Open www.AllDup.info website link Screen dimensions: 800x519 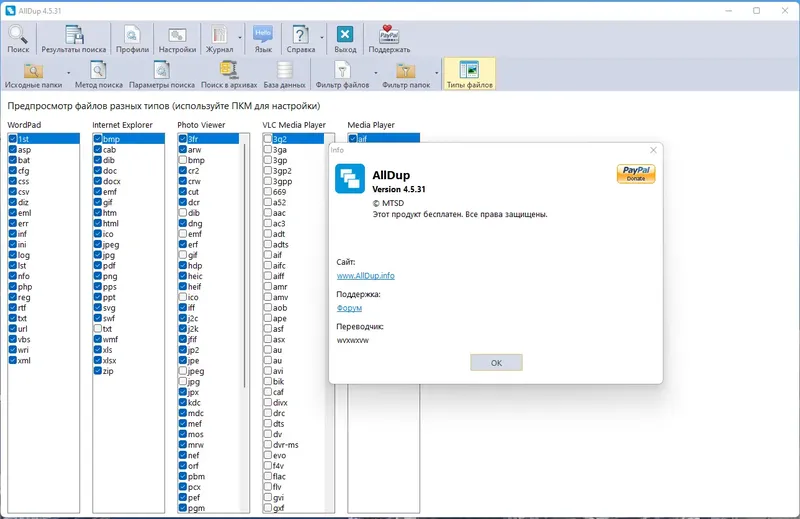pyautogui.click(x=365, y=276)
